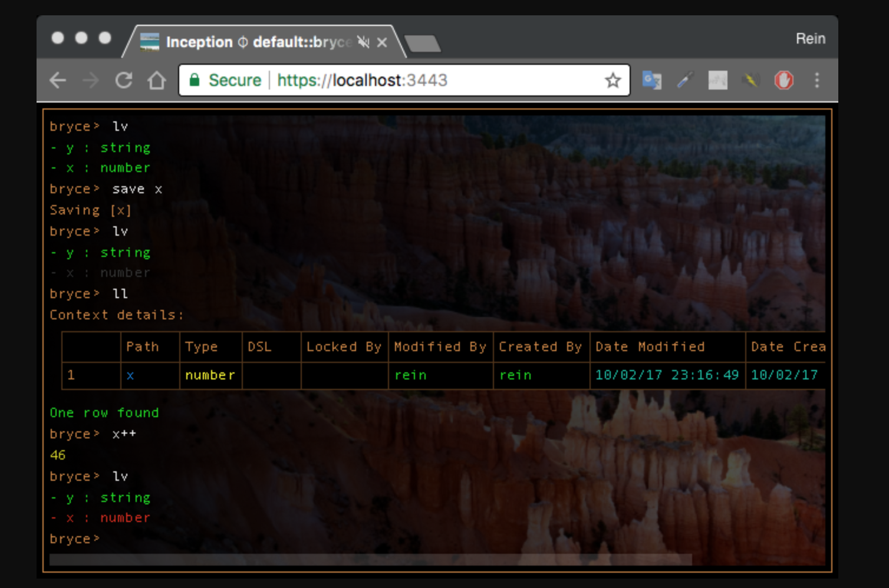Click the empty bryce> prompt at the bottom
Screen dimensions: 889x588
(x=75, y=539)
